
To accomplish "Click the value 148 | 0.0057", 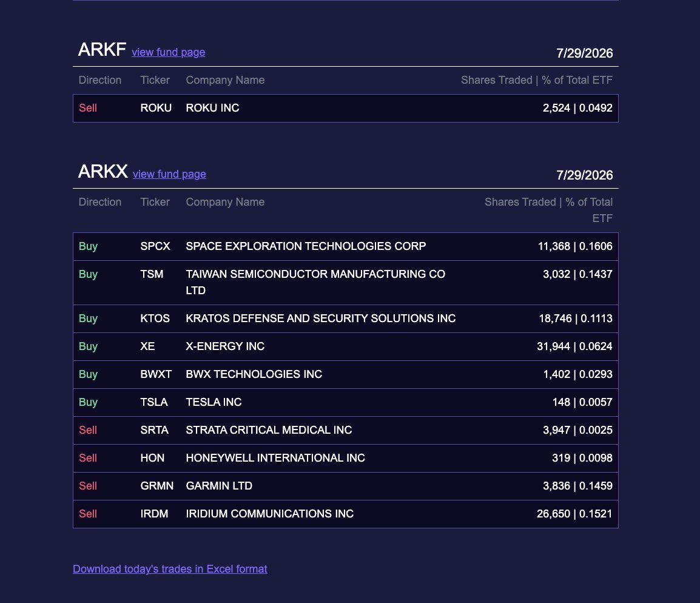I will [582, 402].
